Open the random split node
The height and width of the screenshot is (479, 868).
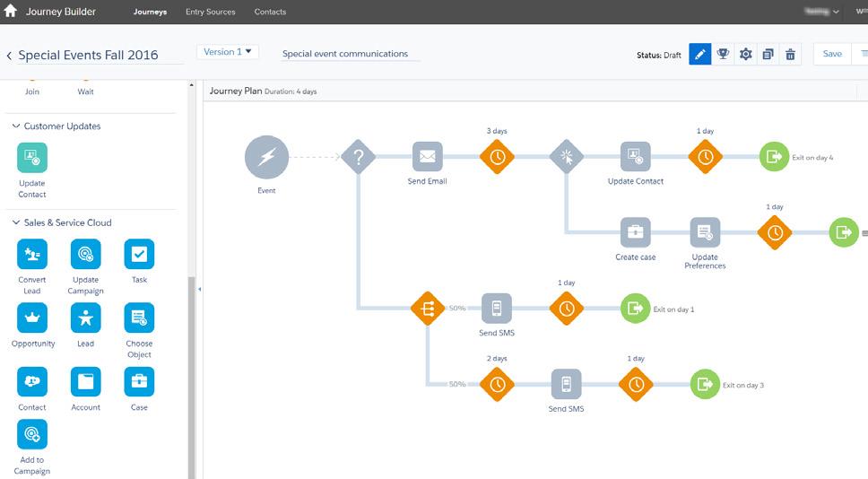(x=428, y=309)
